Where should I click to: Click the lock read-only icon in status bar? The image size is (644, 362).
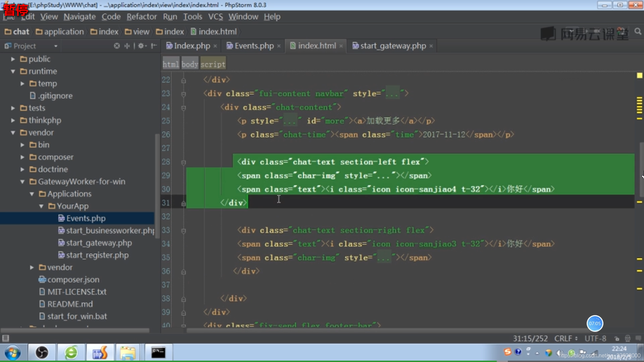617,339
